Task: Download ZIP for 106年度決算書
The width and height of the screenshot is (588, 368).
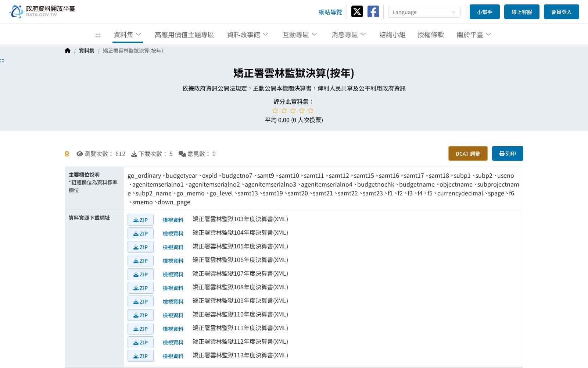Action: point(140,261)
